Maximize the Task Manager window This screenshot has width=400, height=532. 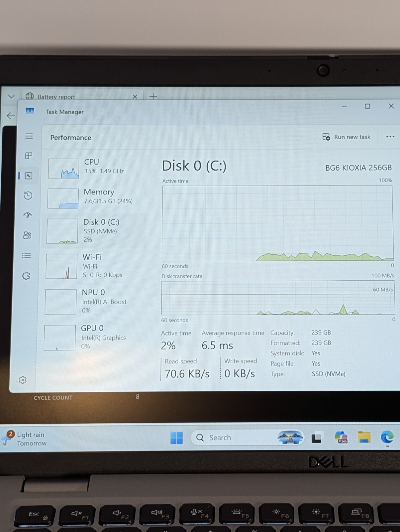[x=367, y=106]
